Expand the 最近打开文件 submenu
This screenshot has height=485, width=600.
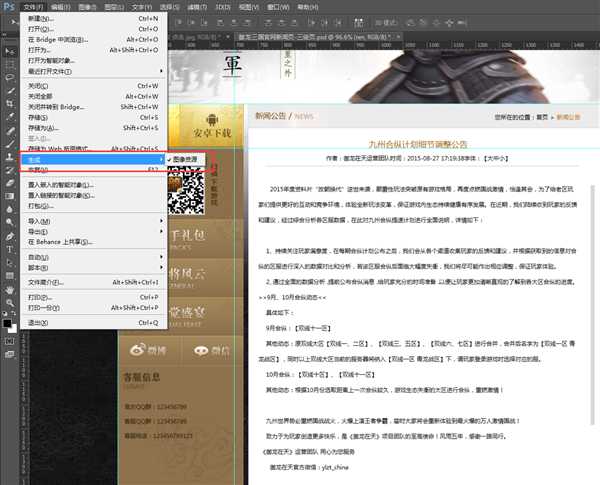(93, 72)
